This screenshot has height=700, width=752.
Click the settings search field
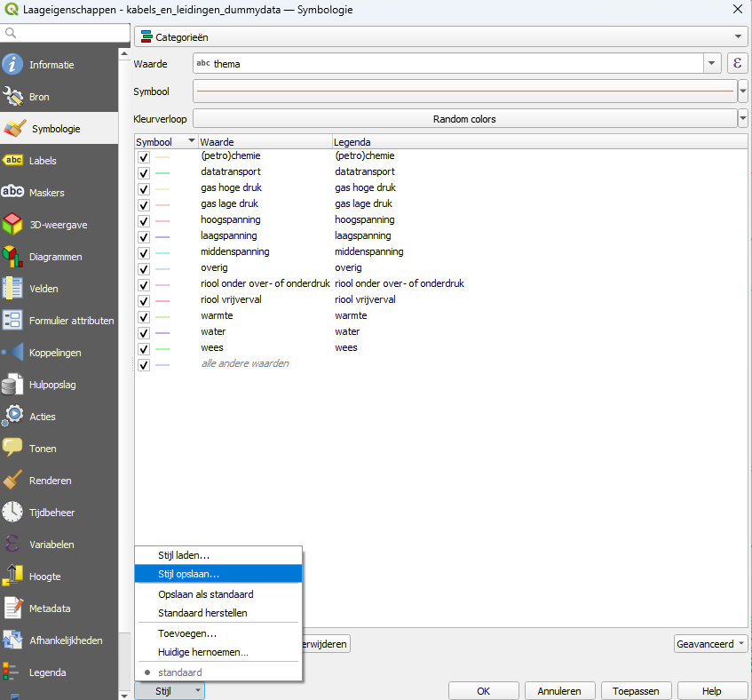point(65,33)
